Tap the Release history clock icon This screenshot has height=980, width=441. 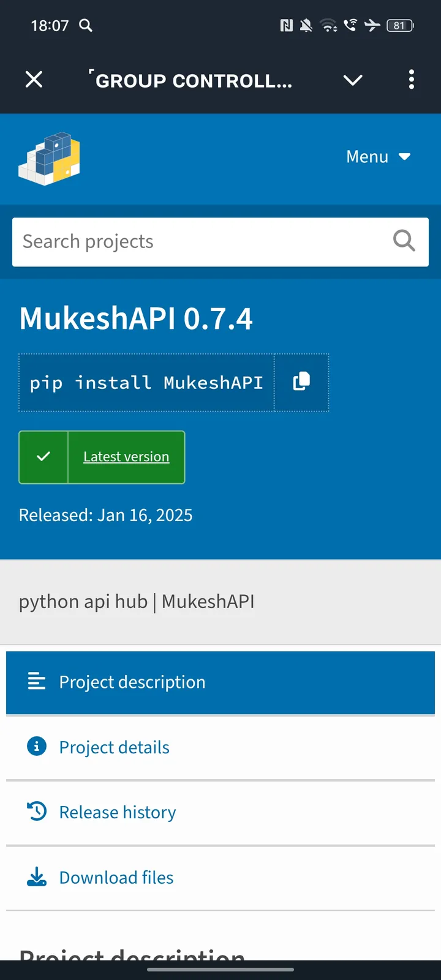pos(37,812)
